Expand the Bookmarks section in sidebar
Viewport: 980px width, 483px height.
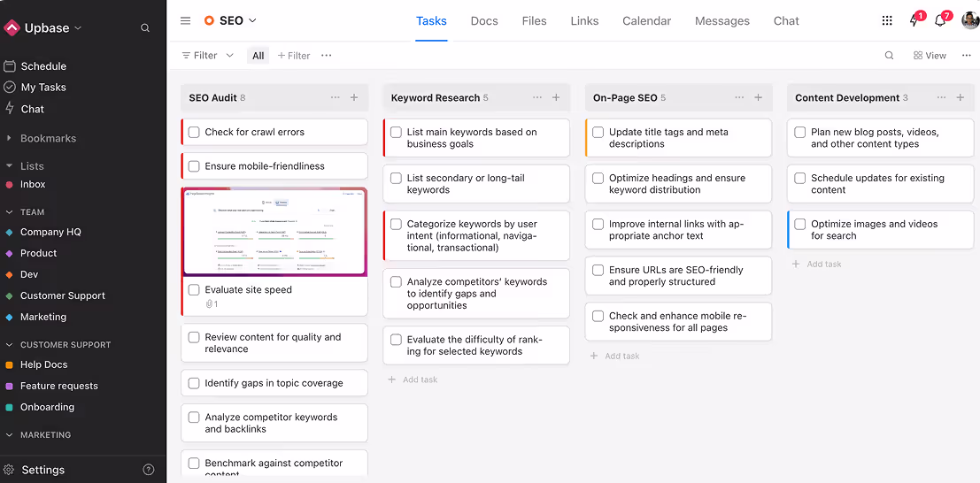(9, 138)
